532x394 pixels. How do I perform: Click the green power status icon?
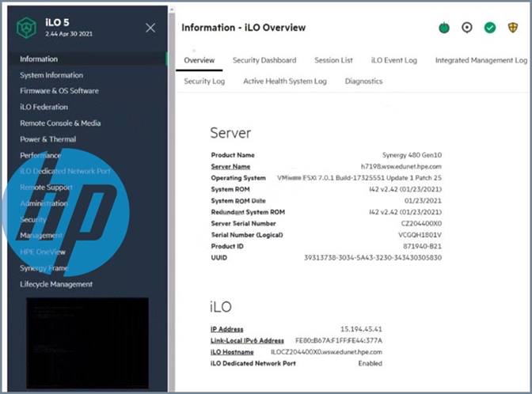tap(444, 28)
